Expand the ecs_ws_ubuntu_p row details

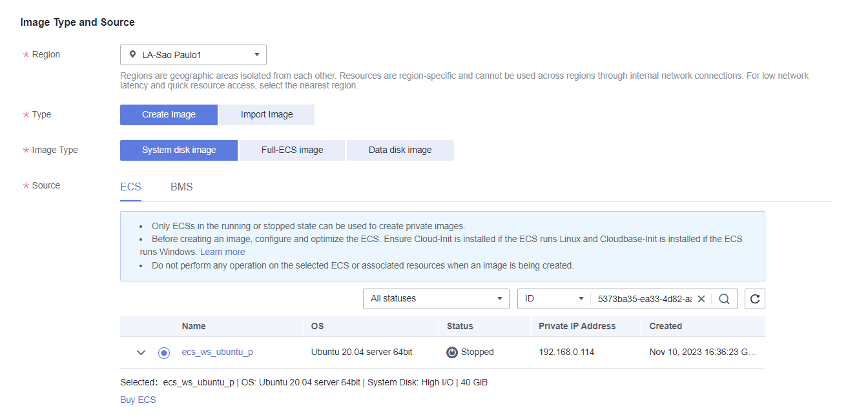141,352
